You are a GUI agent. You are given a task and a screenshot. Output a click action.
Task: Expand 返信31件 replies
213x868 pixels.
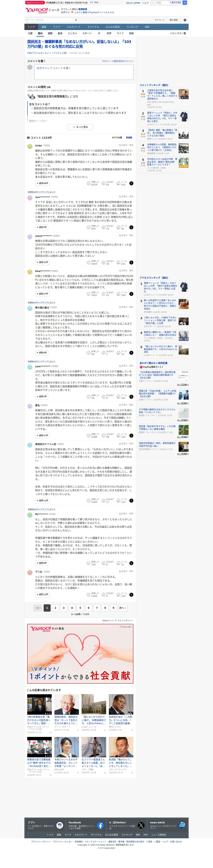tap(42, 263)
